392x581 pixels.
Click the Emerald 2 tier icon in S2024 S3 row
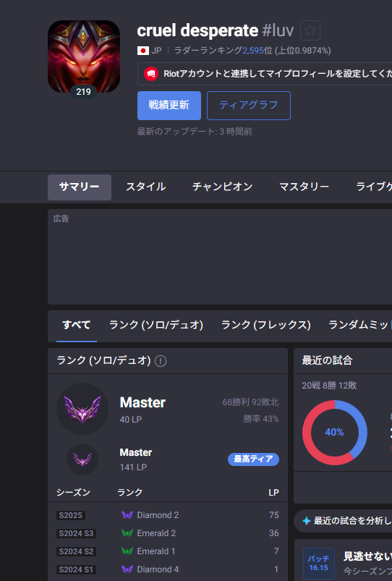tap(127, 533)
